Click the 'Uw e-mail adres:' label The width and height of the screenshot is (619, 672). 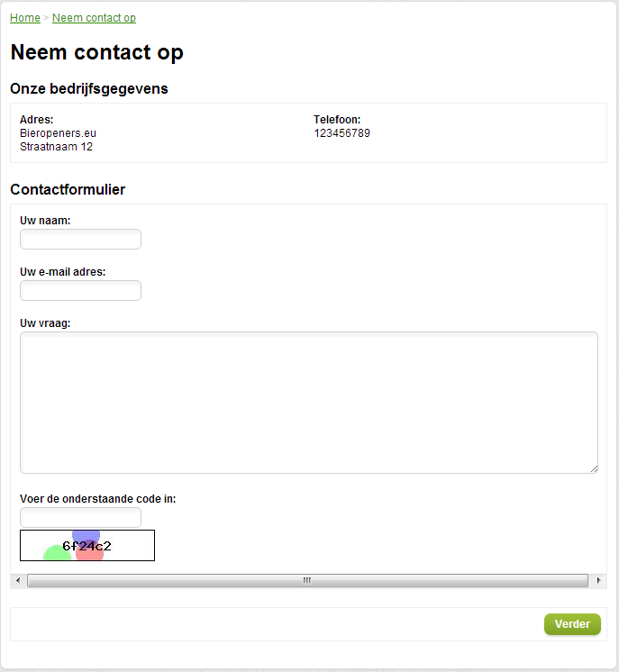(x=63, y=271)
